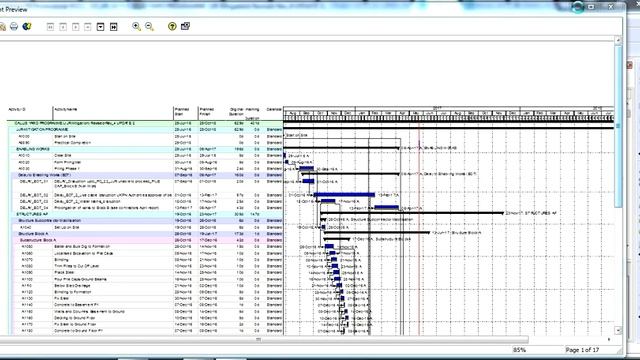
Task: Click the Activity ID column header
Action: tap(17, 109)
